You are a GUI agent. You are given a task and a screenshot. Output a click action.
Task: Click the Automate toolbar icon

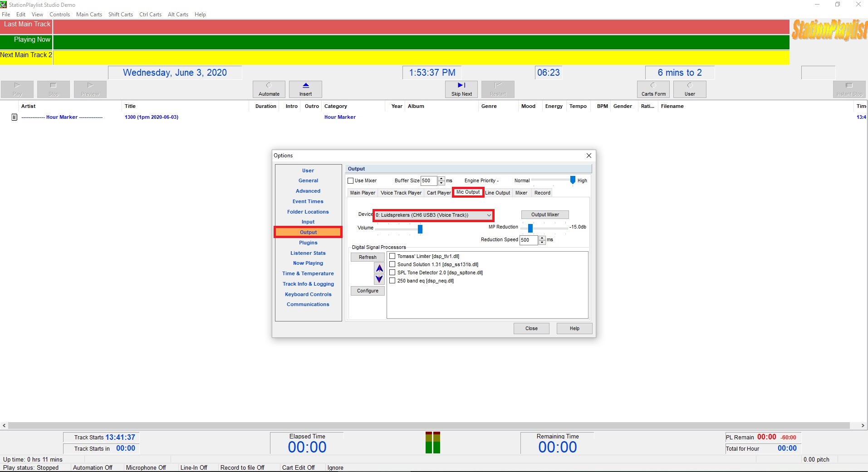(x=269, y=86)
